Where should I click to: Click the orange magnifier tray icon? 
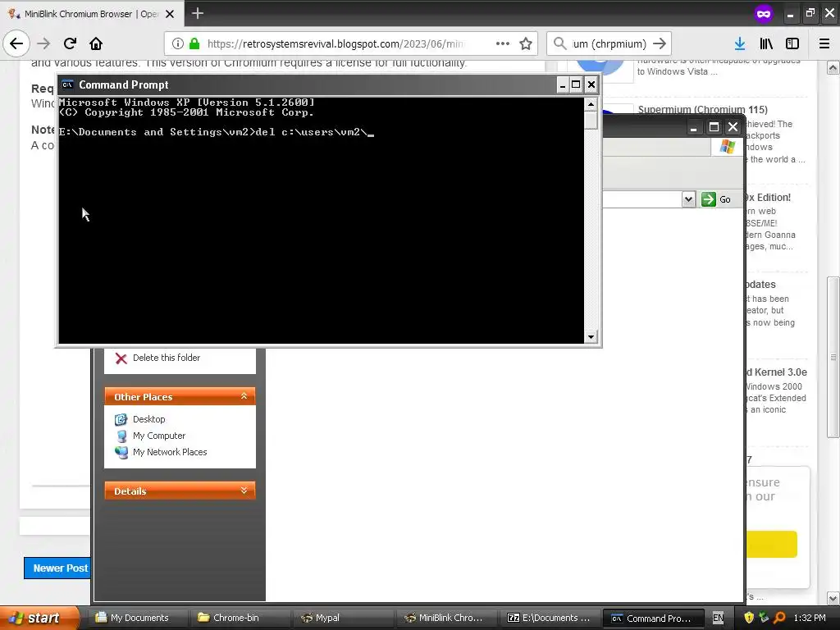click(x=779, y=618)
